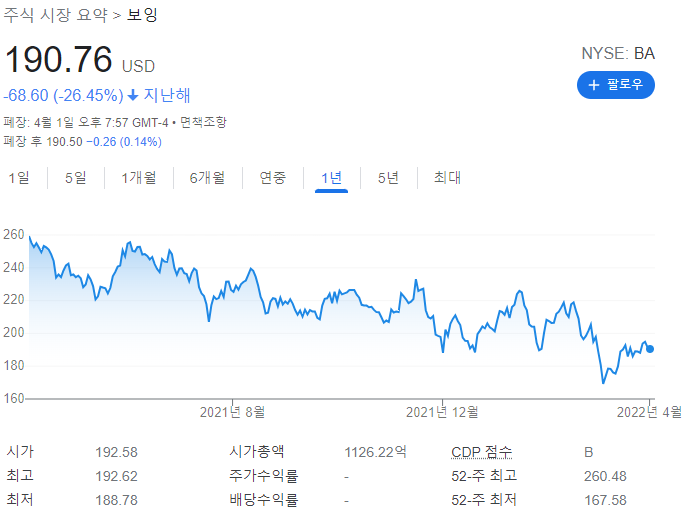This screenshot has height=510, width=684.
Task: Select the 5일 range tab
Action: click(75, 178)
